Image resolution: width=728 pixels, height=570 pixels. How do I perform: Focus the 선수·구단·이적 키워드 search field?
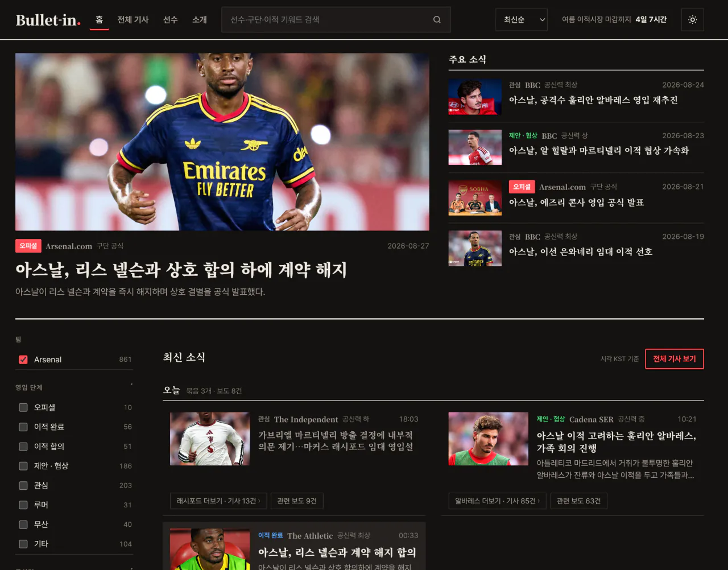tap(336, 20)
